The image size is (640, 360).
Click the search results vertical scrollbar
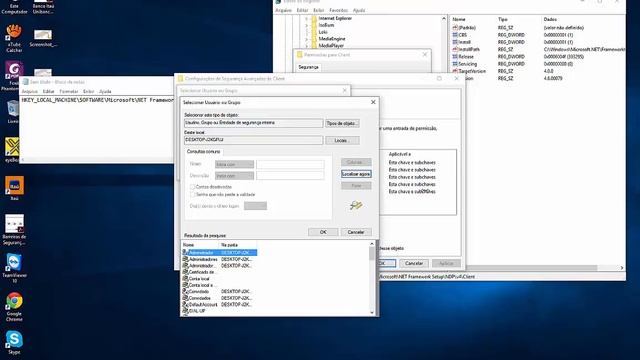pyautogui.click(x=372, y=278)
